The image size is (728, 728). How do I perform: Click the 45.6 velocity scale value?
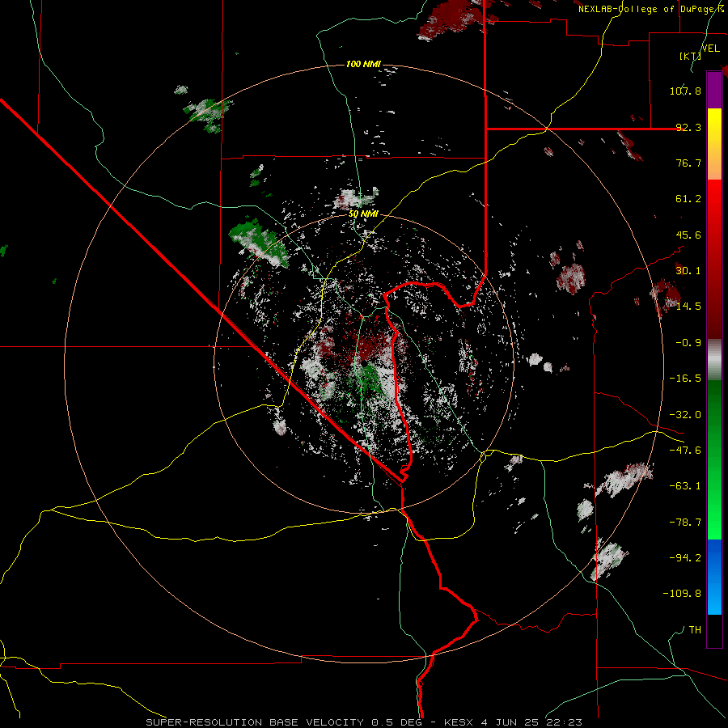(688, 235)
